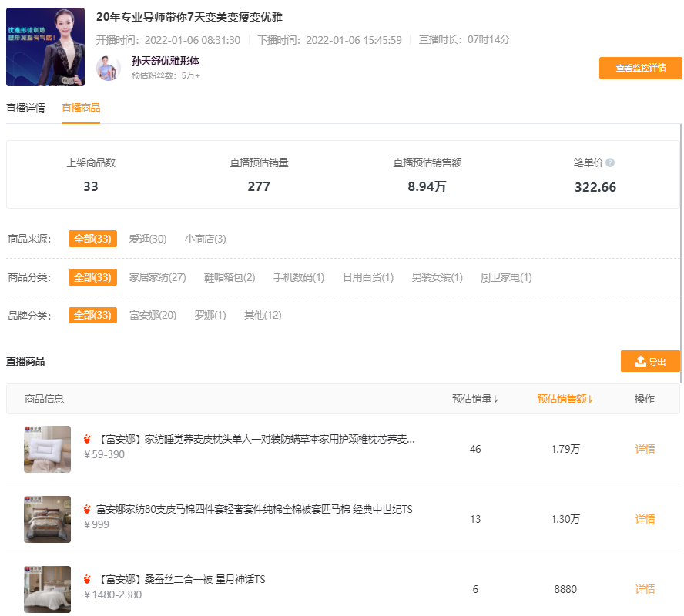The width and height of the screenshot is (684, 616).
Task: Click the vertical scrollbar on the right
Action: click(x=681, y=253)
